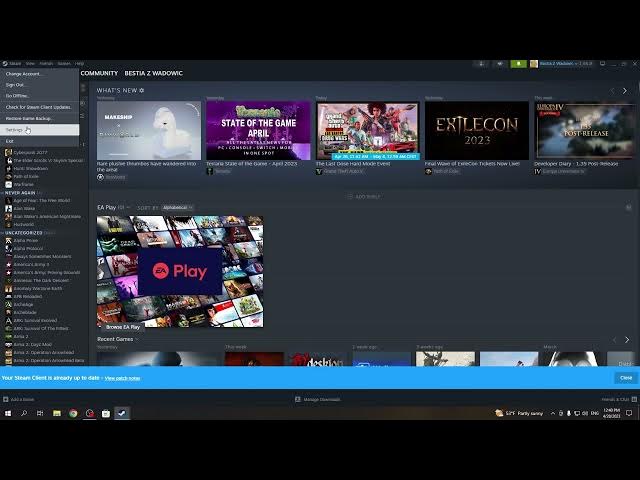
Task: Choose Sign Out from the Steam menu
Action: 39,85
